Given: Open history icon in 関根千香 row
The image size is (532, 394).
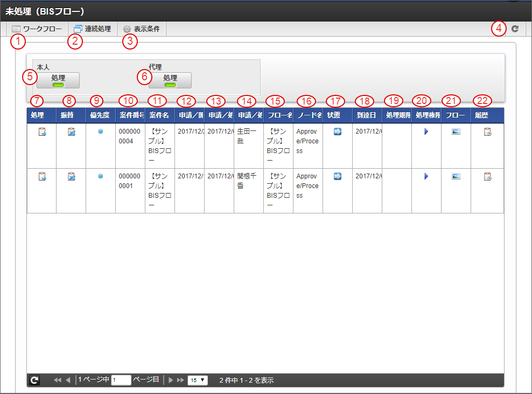Looking at the screenshot, I should coord(487,177).
